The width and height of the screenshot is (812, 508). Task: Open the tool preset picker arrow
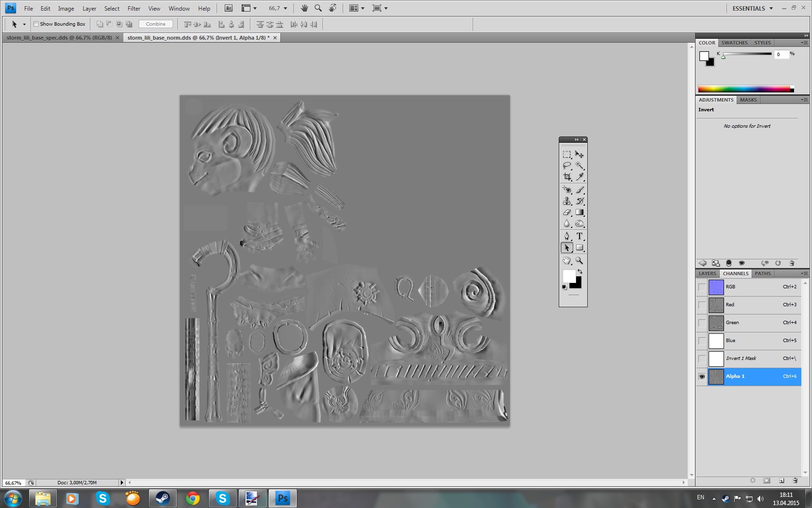pos(24,24)
